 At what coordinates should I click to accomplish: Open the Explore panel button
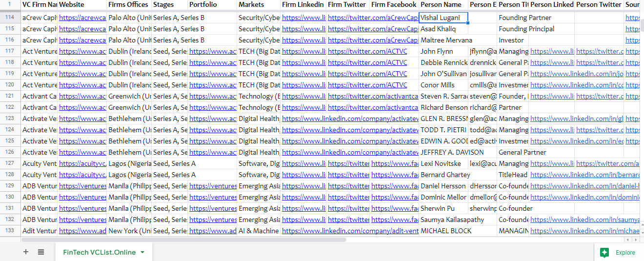619,252
